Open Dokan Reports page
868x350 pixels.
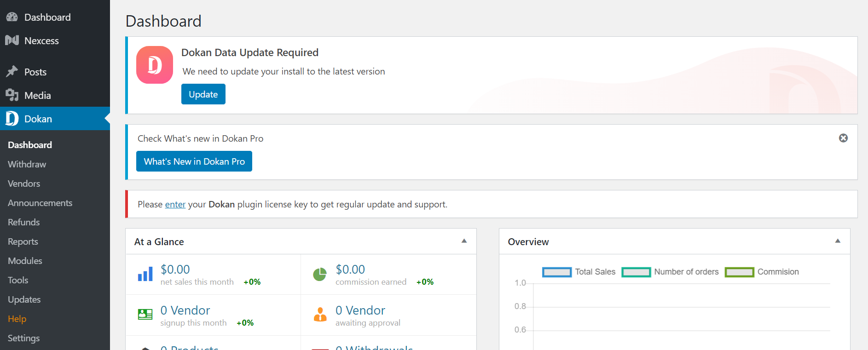23,241
